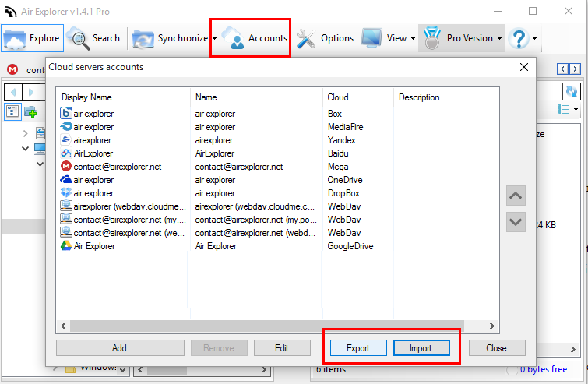The image size is (588, 384).
Task: Select the MediaFire account icon
Action: 65,127
